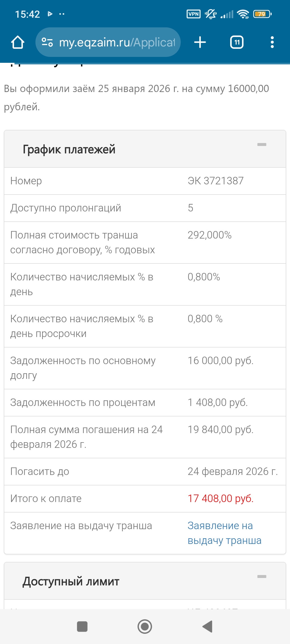Tap the battery indicator showing 79
The height and width of the screenshot is (644, 290).
click(262, 14)
